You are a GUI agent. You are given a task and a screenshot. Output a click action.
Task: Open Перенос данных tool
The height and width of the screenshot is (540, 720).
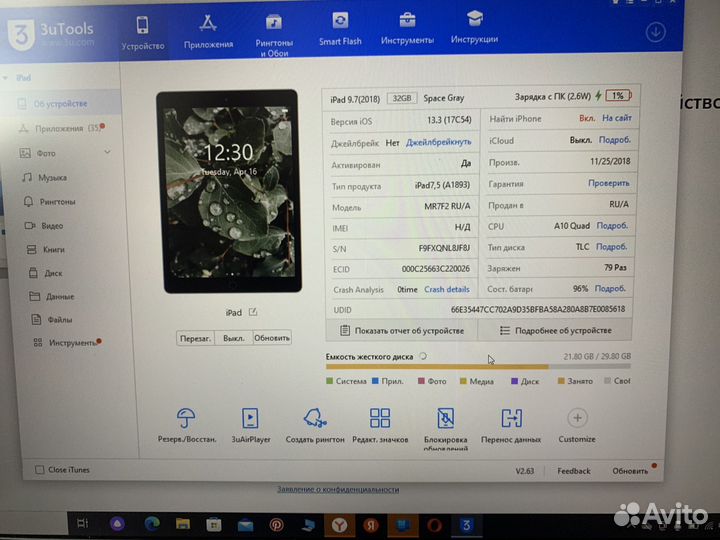511,425
